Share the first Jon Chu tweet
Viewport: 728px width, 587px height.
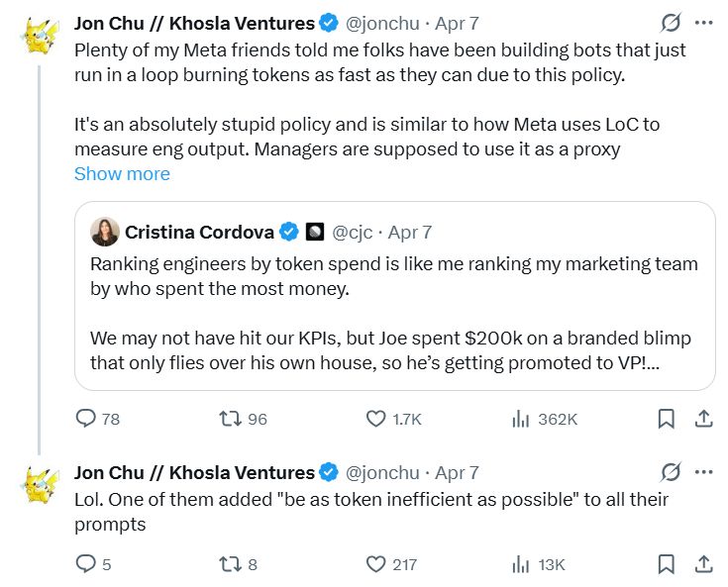pos(703,419)
